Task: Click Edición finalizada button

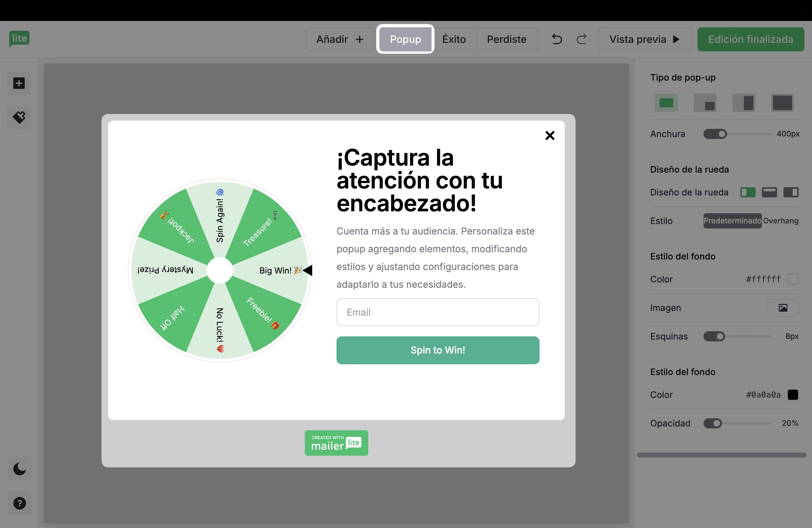Action: (750, 39)
